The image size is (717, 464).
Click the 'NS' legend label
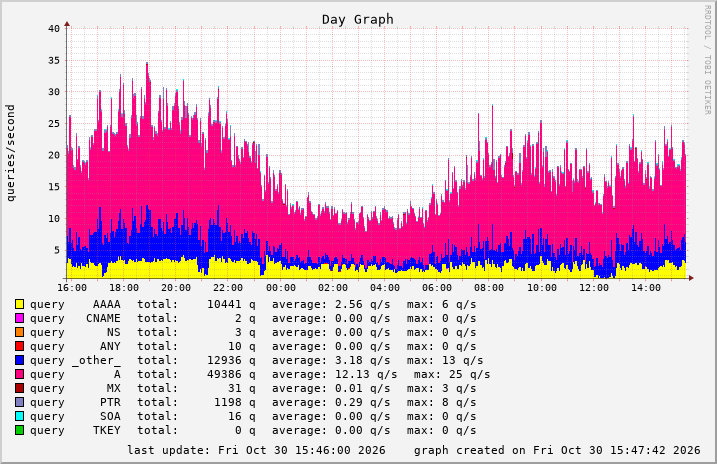[x=114, y=332]
